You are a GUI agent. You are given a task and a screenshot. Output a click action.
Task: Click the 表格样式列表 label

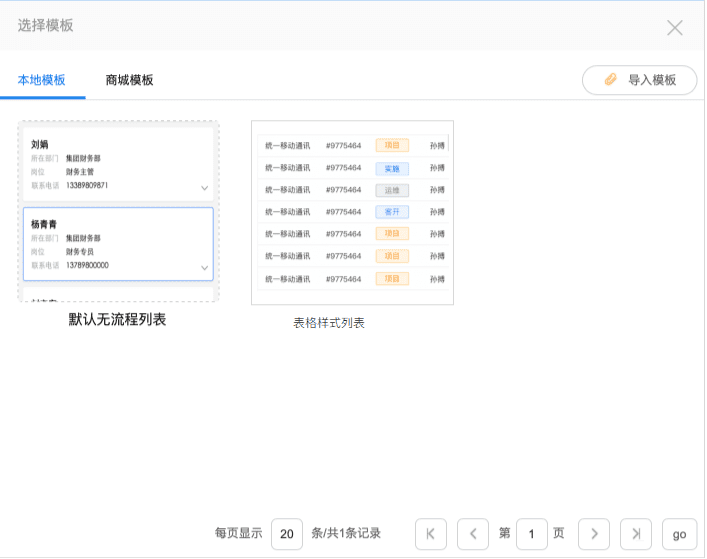click(329, 323)
